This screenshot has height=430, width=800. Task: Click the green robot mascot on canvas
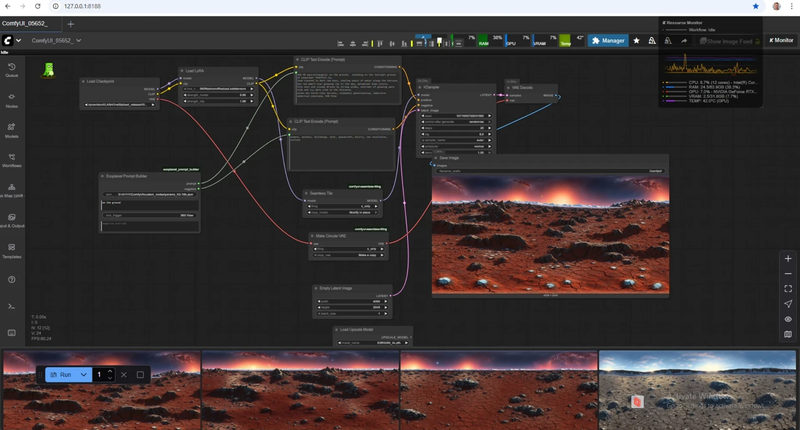(x=48, y=70)
